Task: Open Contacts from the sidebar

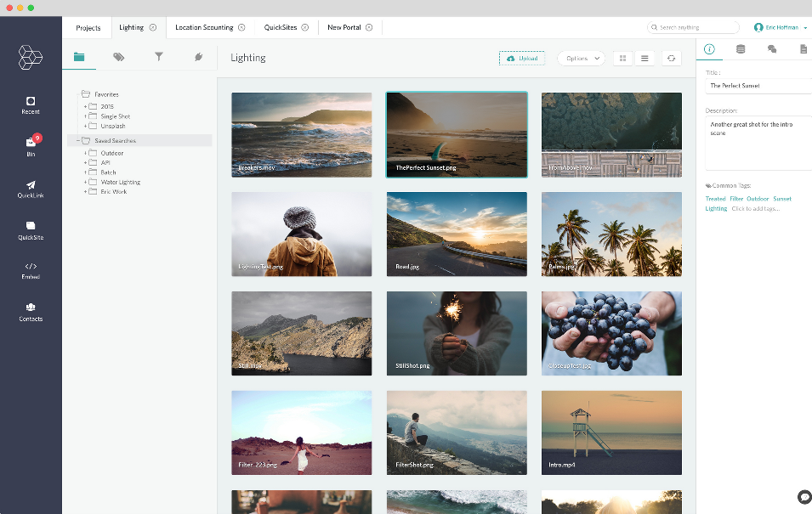Action: point(31,312)
